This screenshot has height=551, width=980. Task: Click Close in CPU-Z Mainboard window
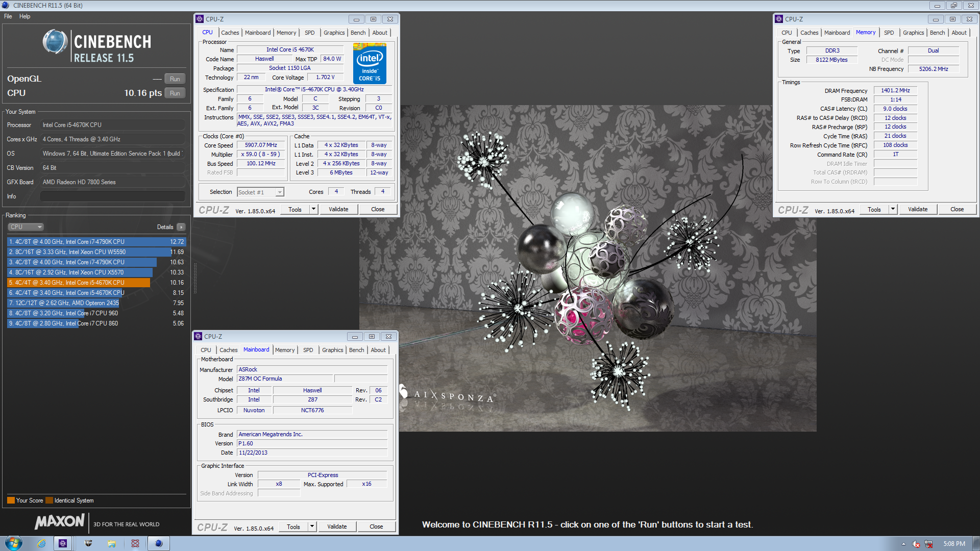pos(376,527)
